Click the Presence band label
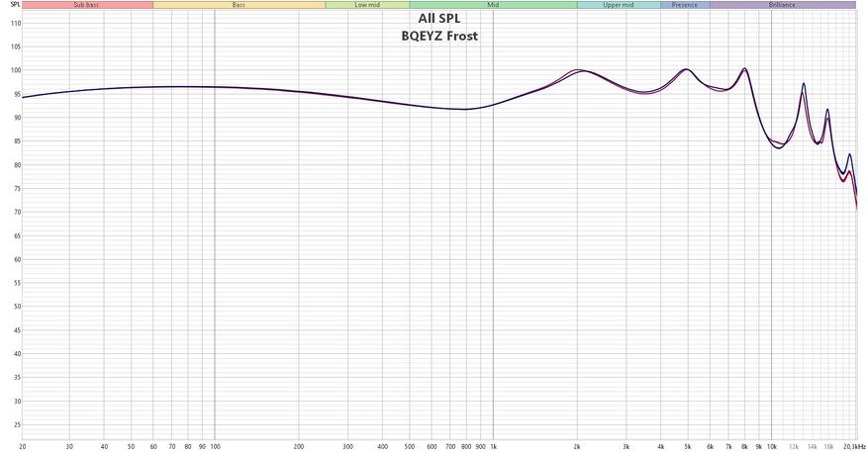 point(685,5)
